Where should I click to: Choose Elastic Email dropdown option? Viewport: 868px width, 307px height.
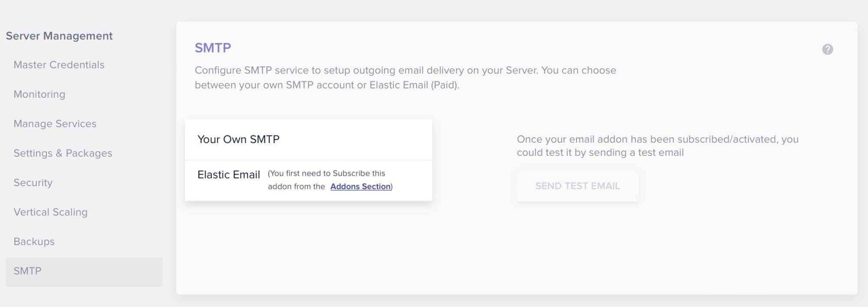(308, 180)
